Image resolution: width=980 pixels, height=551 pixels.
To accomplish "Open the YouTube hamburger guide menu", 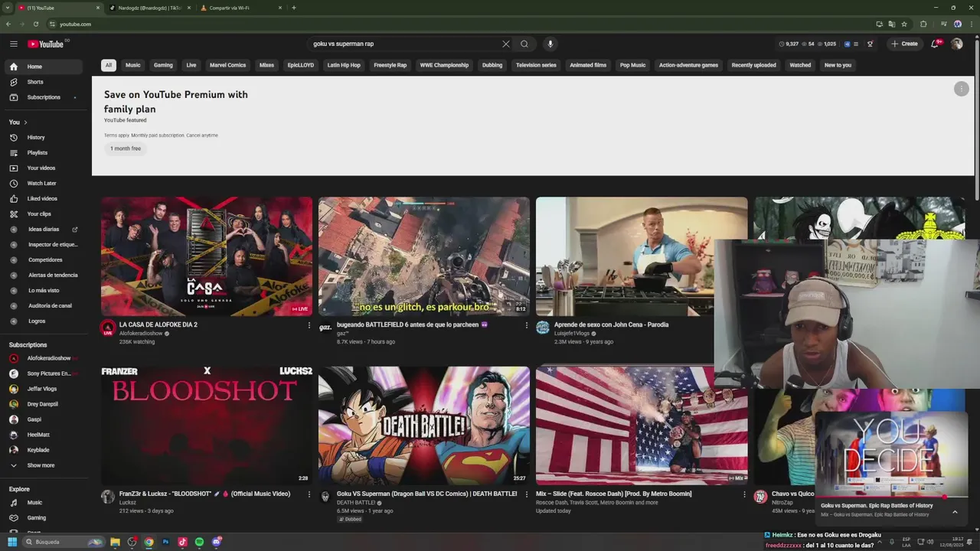I will coord(14,44).
